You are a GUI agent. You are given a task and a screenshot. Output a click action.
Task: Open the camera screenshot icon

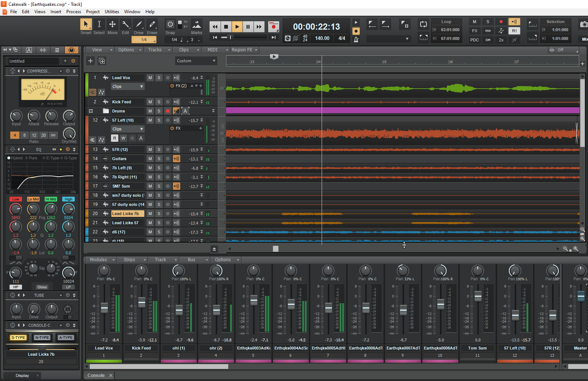coord(584,25)
